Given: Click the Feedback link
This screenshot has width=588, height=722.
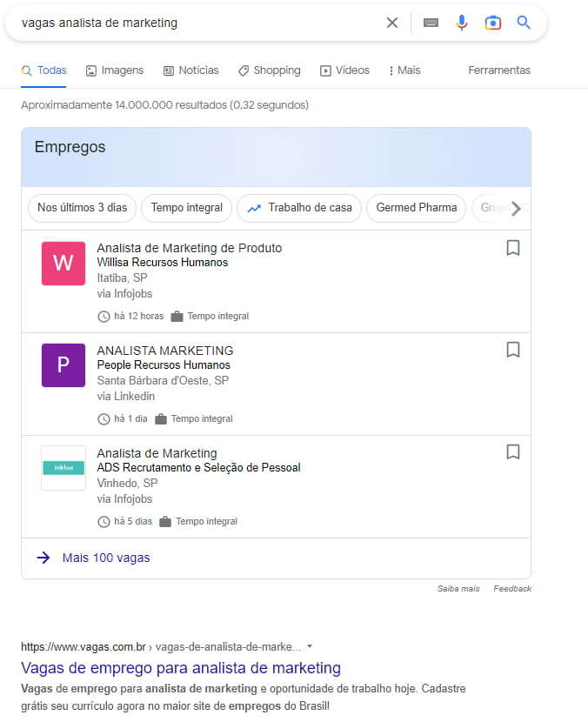Looking at the screenshot, I should [512, 588].
